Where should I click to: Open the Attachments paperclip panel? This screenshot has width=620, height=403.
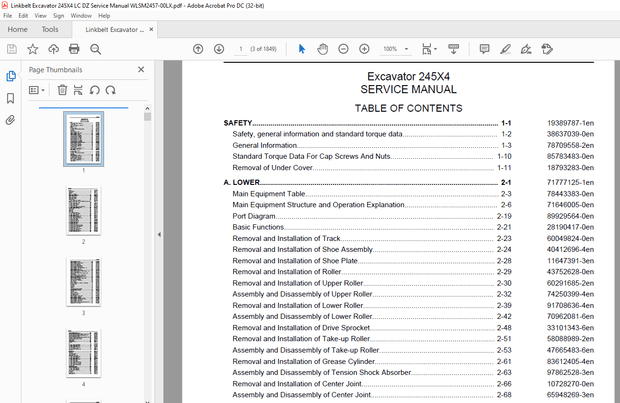(x=10, y=120)
